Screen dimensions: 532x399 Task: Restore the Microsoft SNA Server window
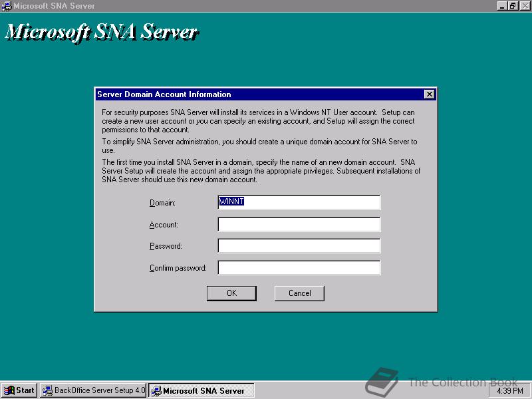512,6
